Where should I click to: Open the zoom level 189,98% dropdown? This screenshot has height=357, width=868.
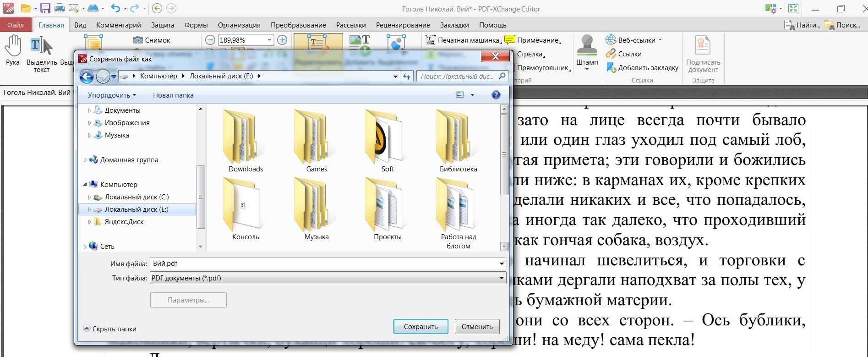pos(269,40)
